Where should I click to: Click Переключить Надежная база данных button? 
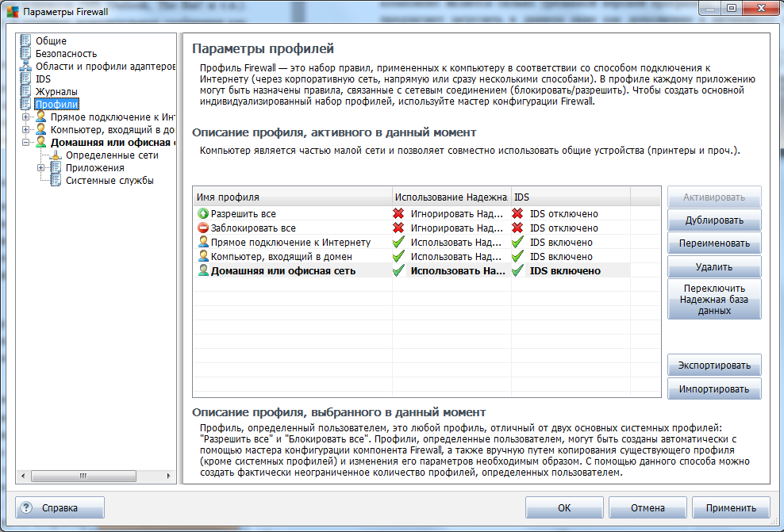pos(714,299)
